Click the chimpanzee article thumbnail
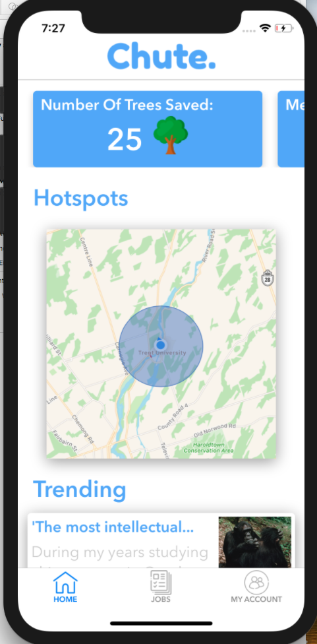 tap(254, 542)
